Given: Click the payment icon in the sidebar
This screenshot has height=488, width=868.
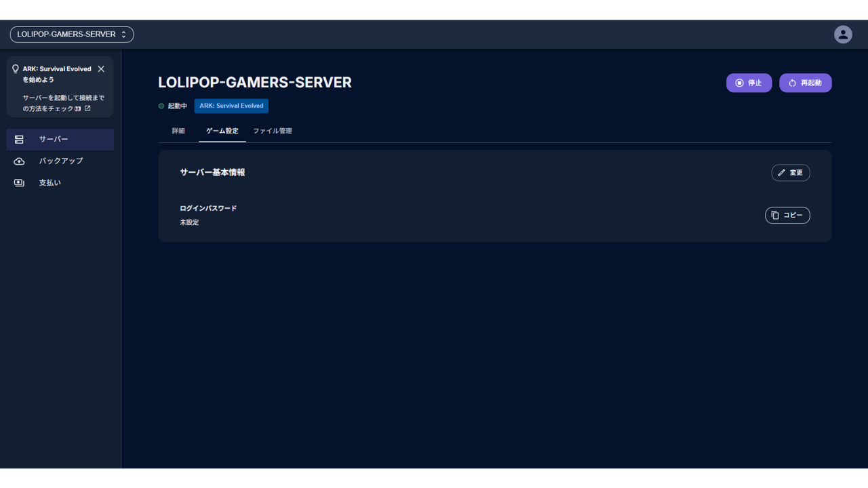Looking at the screenshot, I should coord(19,183).
